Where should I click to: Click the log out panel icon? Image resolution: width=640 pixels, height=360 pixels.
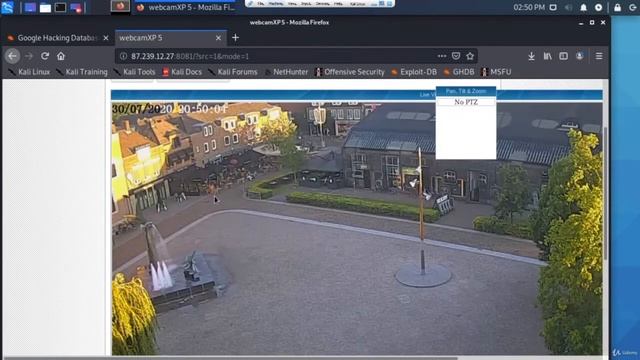point(633,7)
